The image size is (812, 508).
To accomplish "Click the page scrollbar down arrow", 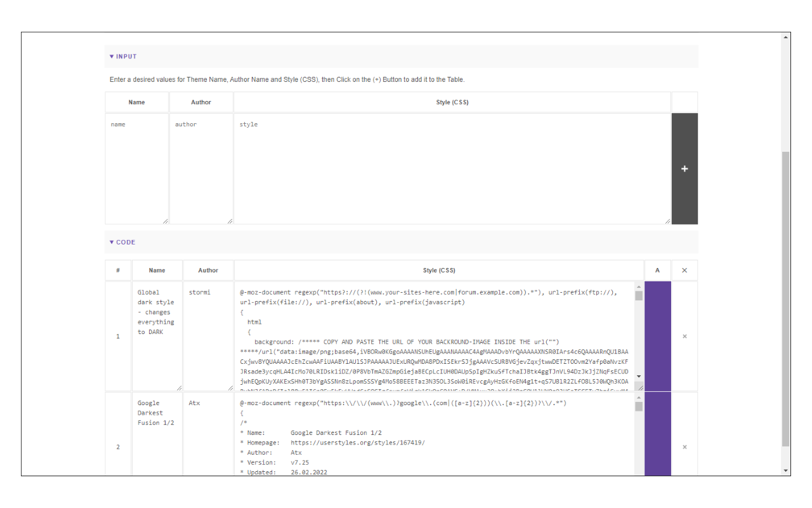I will [x=786, y=471].
